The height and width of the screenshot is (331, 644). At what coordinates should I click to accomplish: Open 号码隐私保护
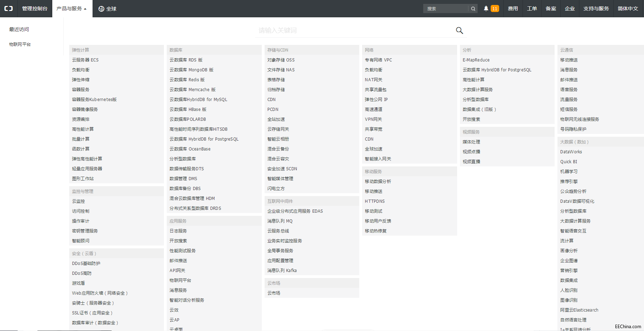point(573,129)
